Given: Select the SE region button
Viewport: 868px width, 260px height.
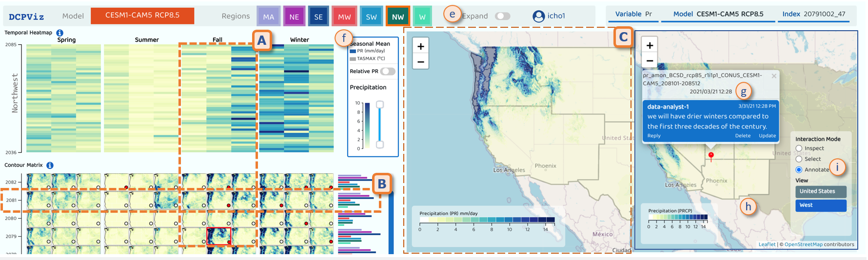Looking at the screenshot, I should pos(318,17).
